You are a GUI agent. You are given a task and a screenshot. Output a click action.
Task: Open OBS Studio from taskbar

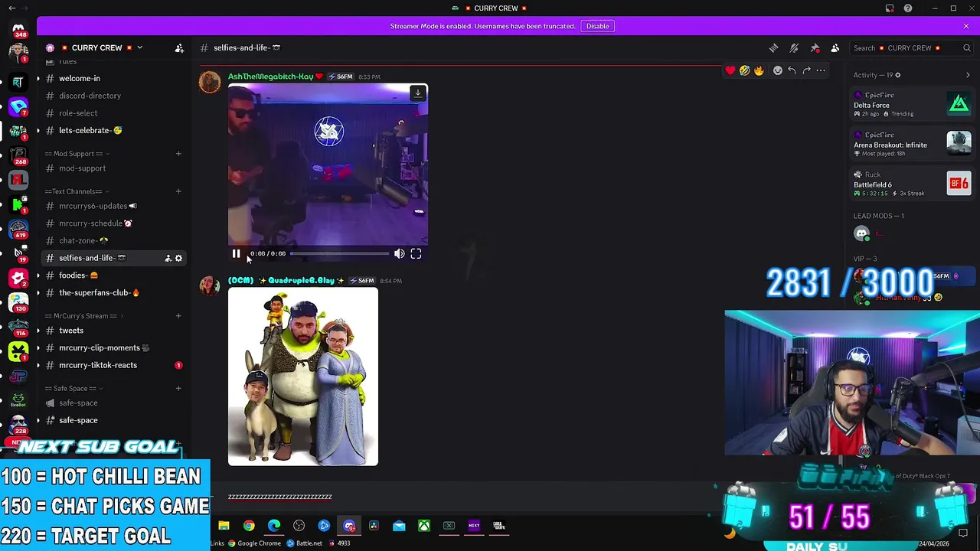(299, 526)
